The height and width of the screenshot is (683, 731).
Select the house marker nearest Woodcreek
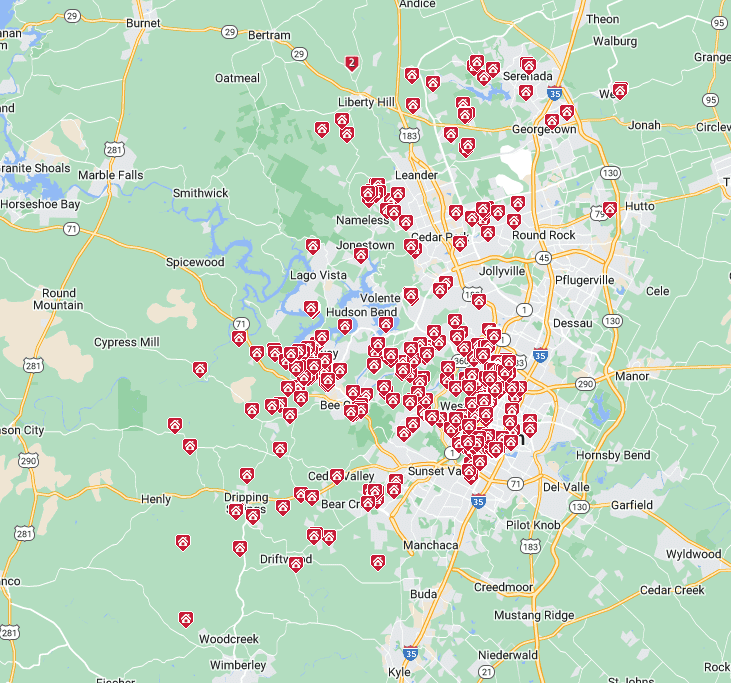click(x=186, y=620)
